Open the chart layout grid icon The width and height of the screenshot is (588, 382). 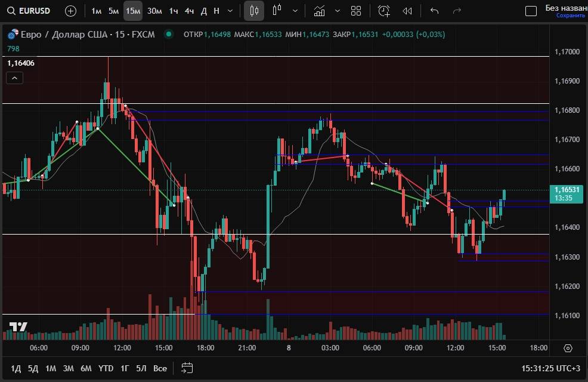pos(356,11)
